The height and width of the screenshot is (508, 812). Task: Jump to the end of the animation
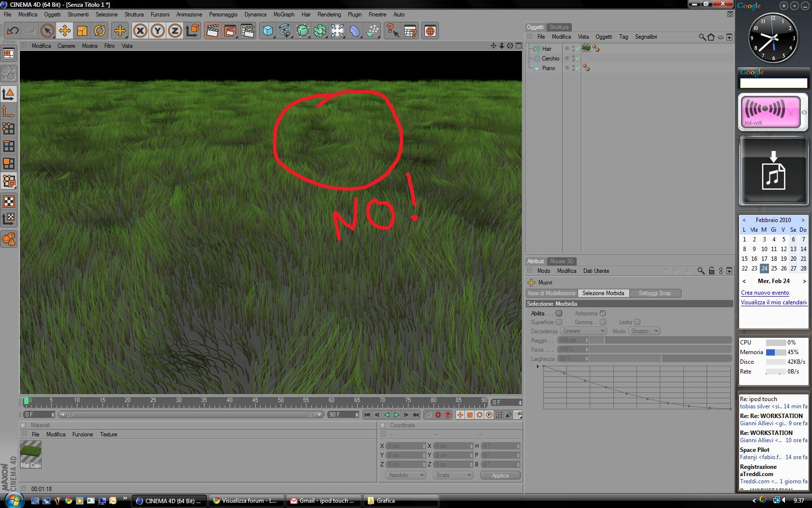point(416,415)
